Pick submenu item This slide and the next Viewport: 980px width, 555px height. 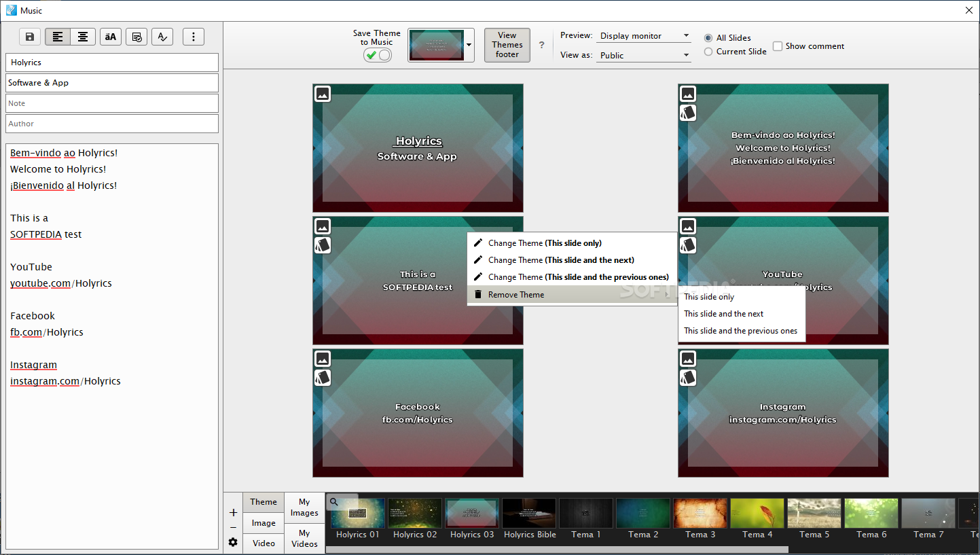point(742,314)
